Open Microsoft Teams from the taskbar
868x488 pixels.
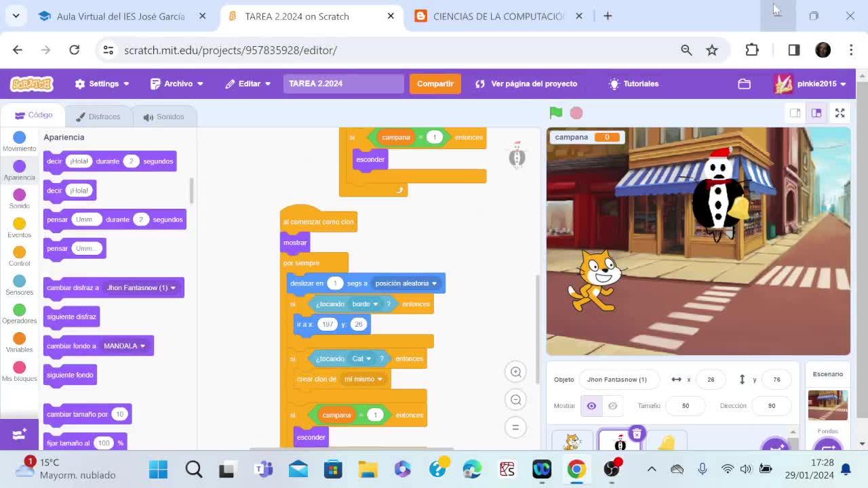[263, 469]
